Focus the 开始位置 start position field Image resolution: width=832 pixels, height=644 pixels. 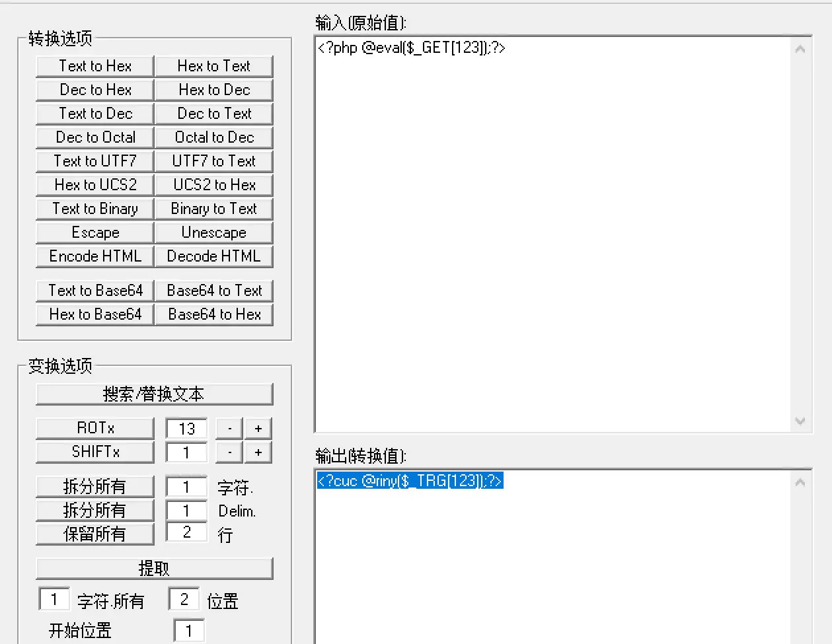point(188,631)
